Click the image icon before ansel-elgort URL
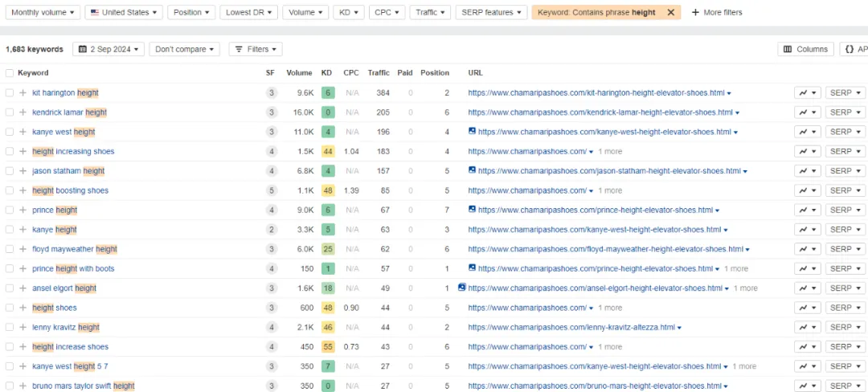 point(462,288)
